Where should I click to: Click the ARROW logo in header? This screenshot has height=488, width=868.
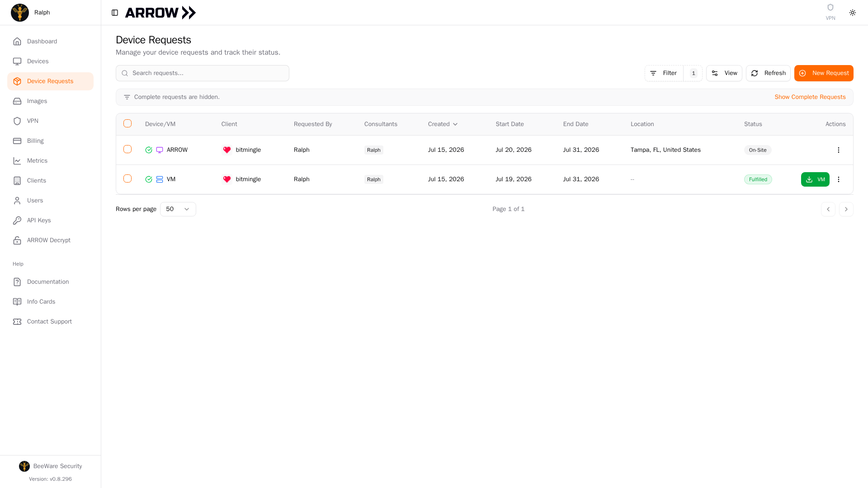point(160,13)
